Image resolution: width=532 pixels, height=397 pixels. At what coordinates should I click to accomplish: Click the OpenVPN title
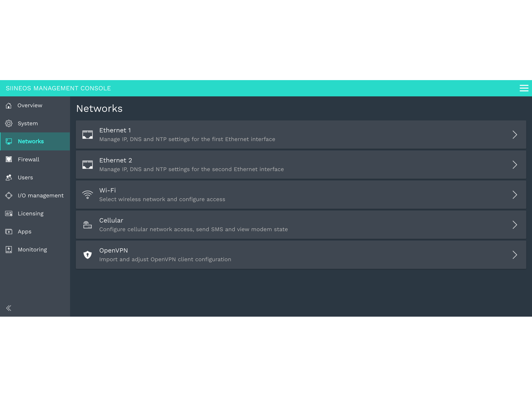(114, 251)
